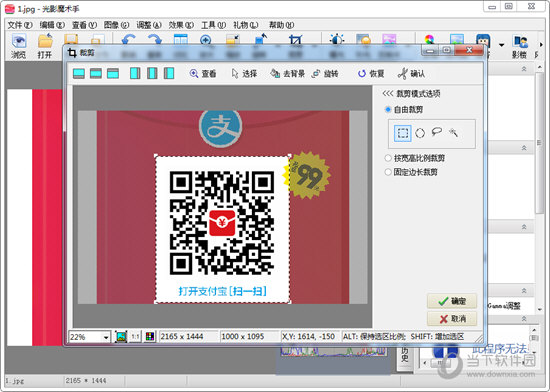Image resolution: width=550 pixels, height=392 pixels.
Task: Open the 查看 menu in the menu bar
Action: pyautogui.click(x=84, y=25)
